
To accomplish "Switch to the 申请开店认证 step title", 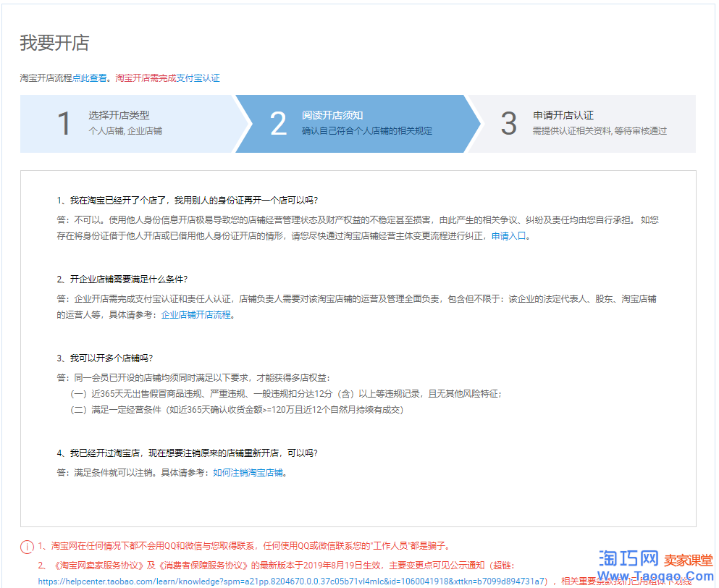I will pos(563,115).
